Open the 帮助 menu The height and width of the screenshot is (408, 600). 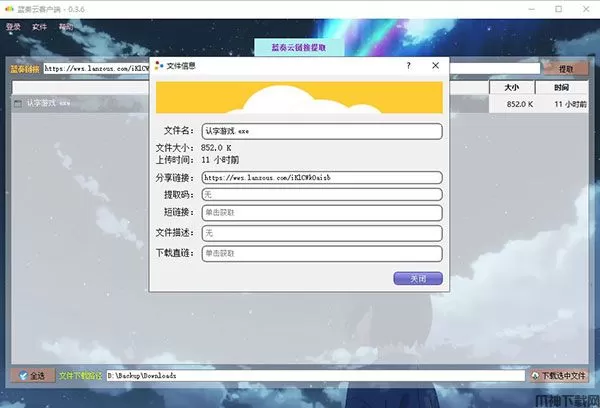[x=65, y=27]
